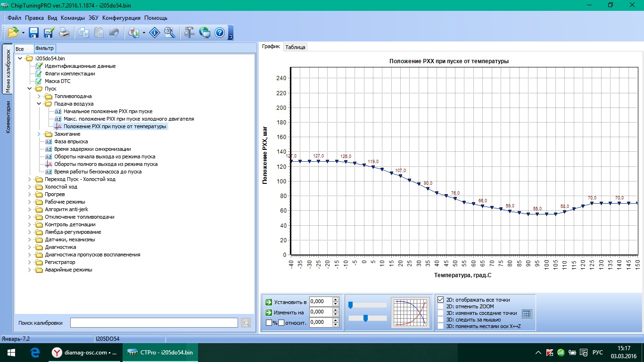Screen dimensions: 644x362
Task: Open the Правка menu
Action: (x=34, y=18)
